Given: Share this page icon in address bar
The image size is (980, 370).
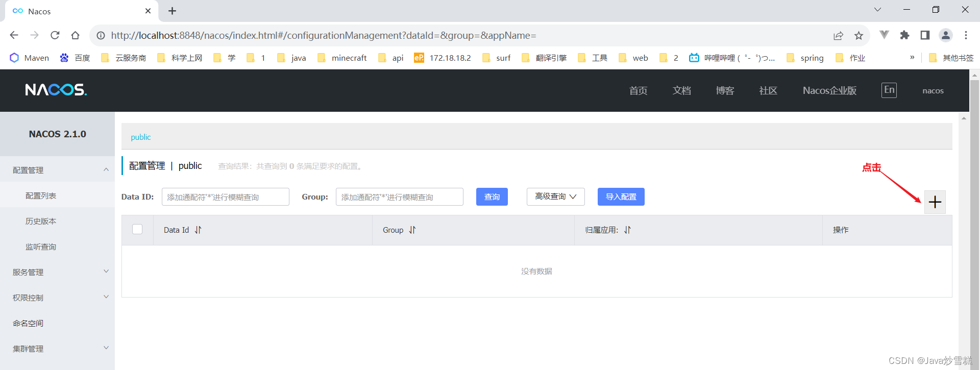Looking at the screenshot, I should click(838, 35).
